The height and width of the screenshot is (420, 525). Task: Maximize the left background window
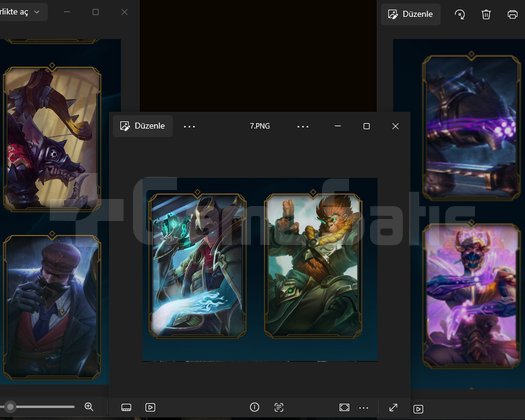[95, 12]
